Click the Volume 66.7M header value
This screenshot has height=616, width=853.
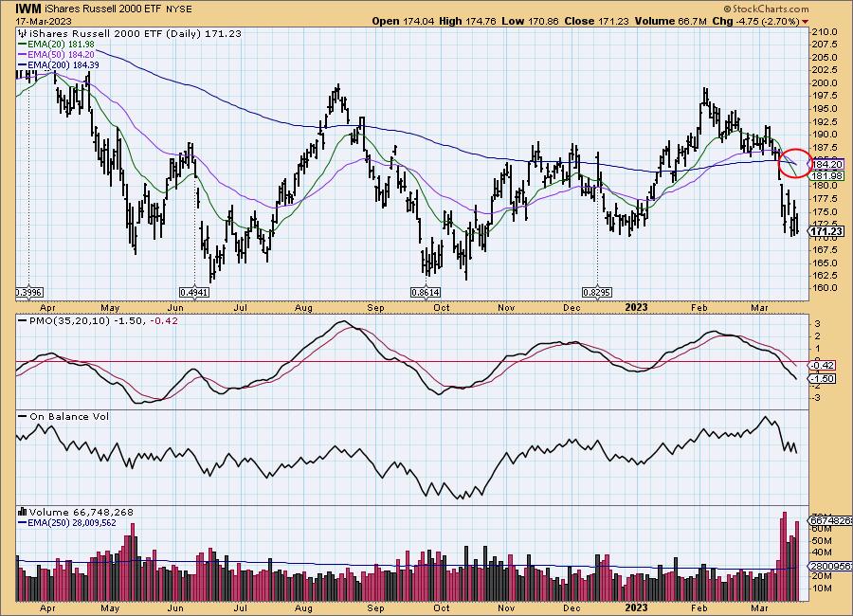click(670, 21)
